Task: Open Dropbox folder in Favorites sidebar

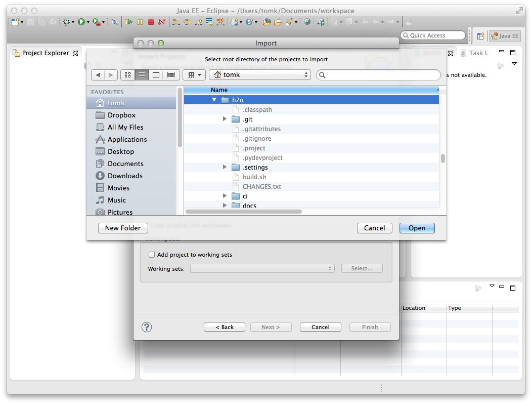Action: coord(121,115)
